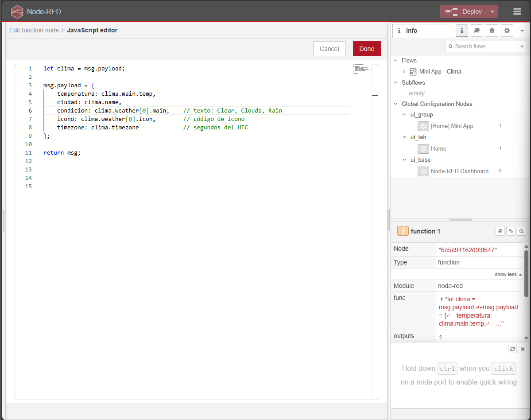531x420 pixels.
Task: Collapse the Global Configuration Nodes section
Action: click(395, 104)
